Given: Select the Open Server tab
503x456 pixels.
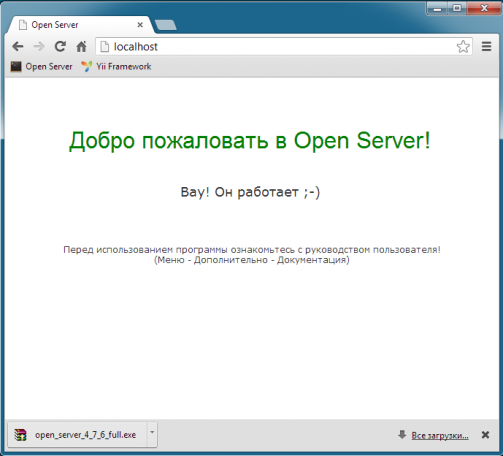Looking at the screenshot, I should click(80, 25).
